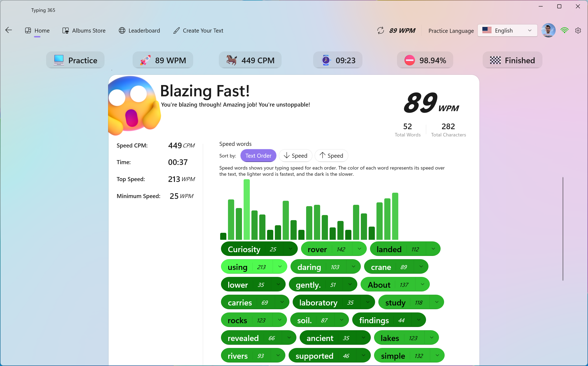Maximize the Typing 365 window
The image size is (588, 366).
[x=559, y=6]
